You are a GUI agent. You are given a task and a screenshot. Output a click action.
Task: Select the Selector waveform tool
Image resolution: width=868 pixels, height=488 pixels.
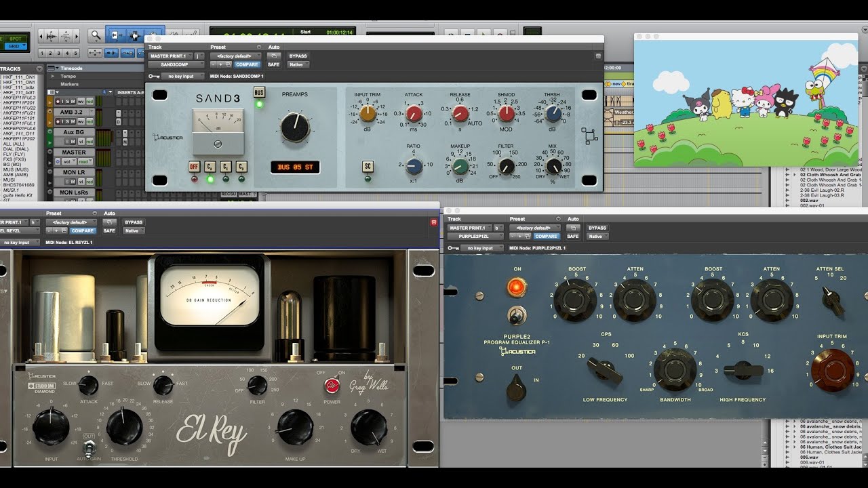coord(134,35)
